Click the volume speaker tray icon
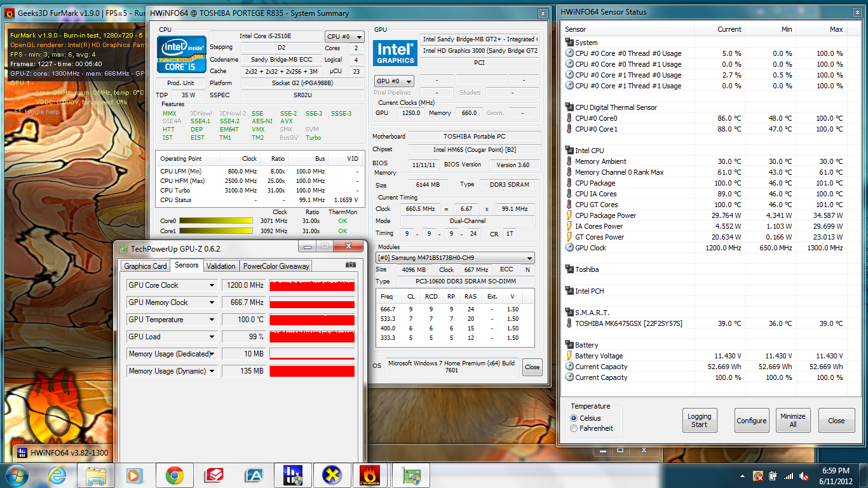This screenshot has height=488, width=868. pyautogui.click(x=804, y=475)
